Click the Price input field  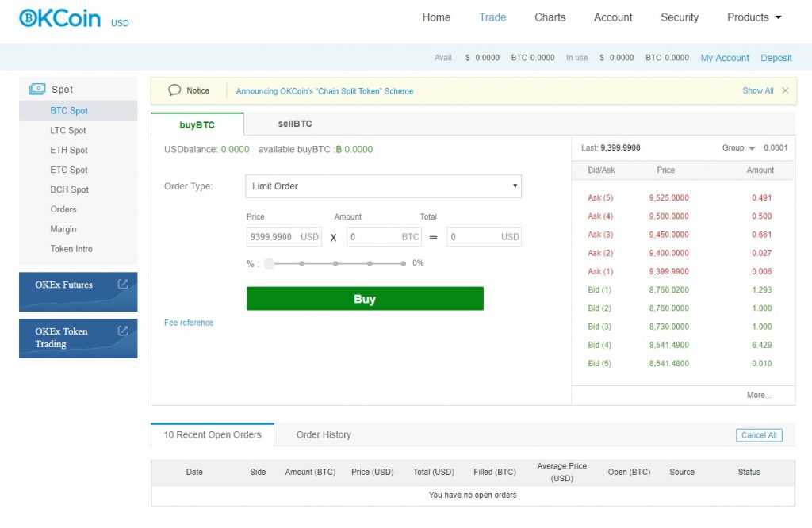284,237
